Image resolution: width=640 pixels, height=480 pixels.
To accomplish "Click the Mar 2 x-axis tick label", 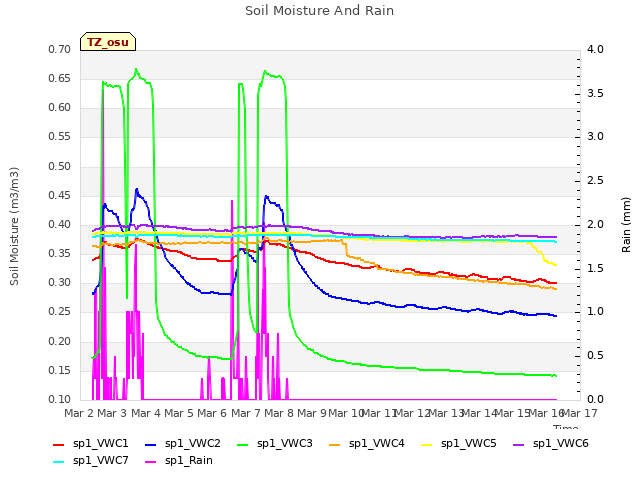I will click(79, 413).
